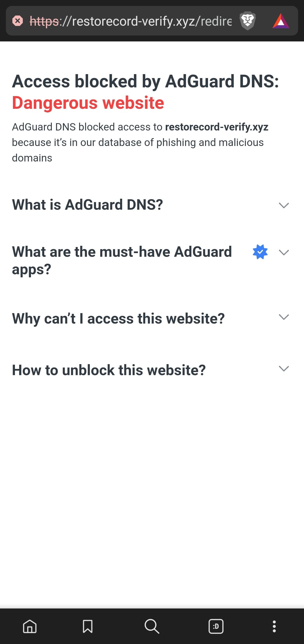Expand Why can't I access this website
The image size is (304, 644).
(284, 317)
